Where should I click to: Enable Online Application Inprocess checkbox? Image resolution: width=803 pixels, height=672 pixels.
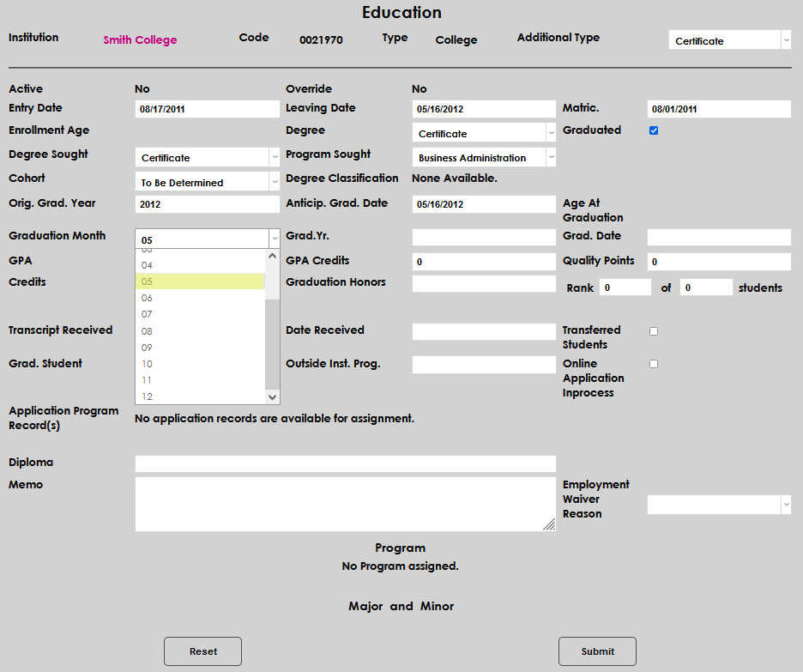[654, 364]
